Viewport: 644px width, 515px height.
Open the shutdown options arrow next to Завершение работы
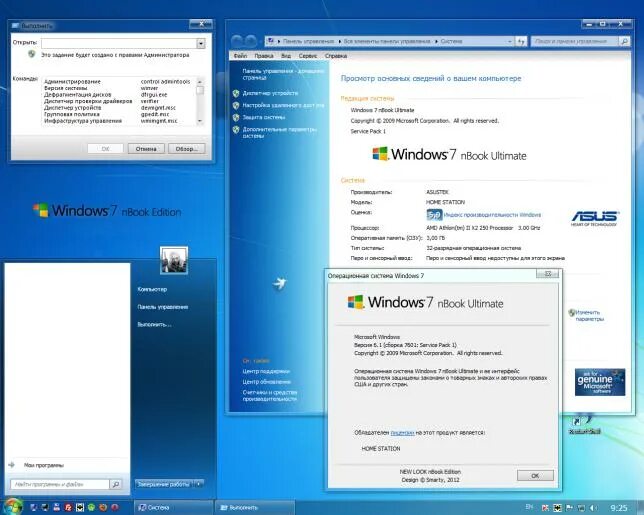[x=199, y=484]
